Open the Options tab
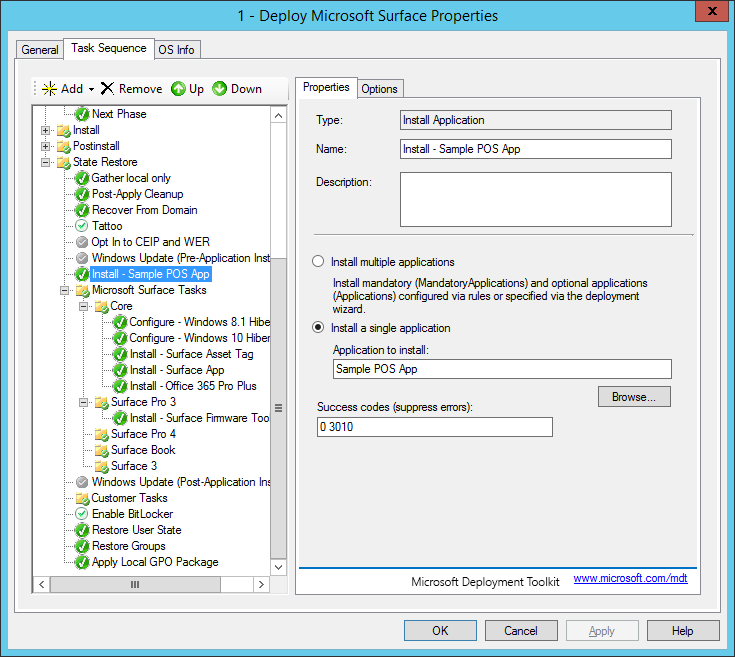The width and height of the screenshot is (735, 657). (x=379, y=89)
